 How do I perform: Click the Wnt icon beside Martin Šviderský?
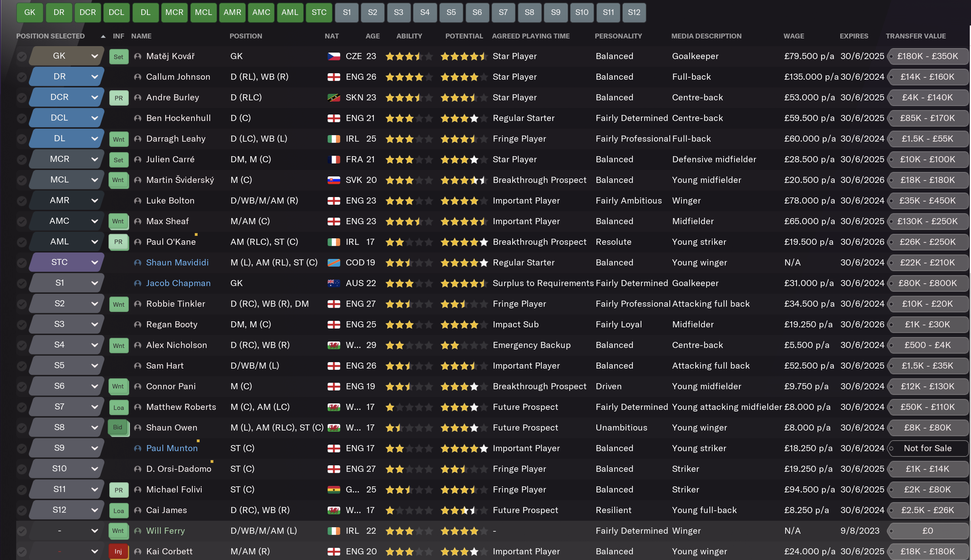pos(119,180)
